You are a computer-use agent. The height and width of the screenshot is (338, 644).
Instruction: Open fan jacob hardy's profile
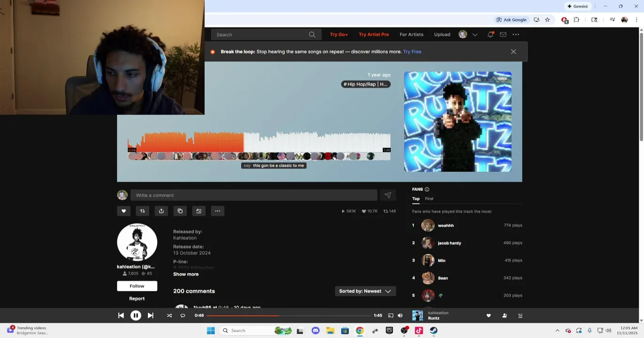449,243
